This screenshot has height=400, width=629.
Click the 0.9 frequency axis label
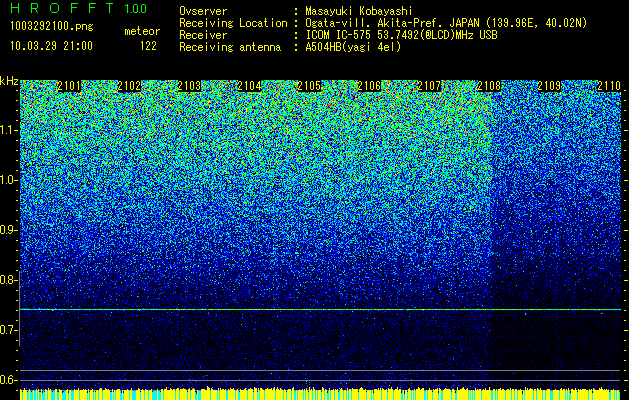[8, 230]
